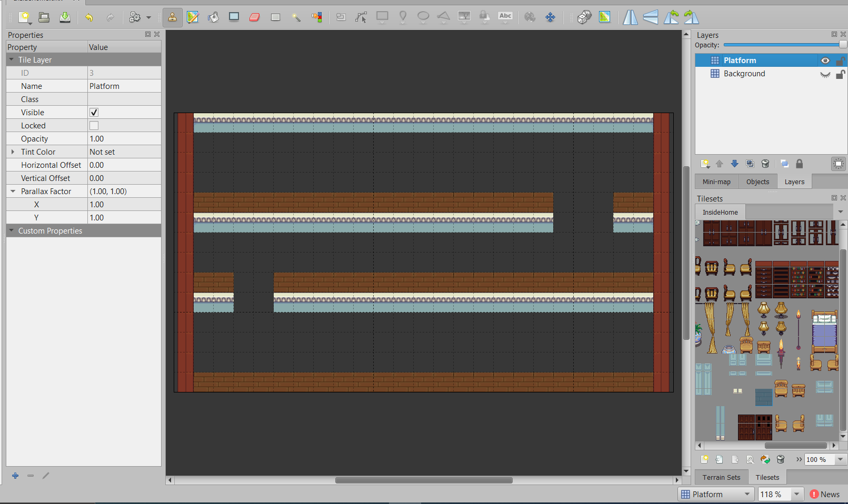Open the map zoom 118 % dropdown
The width and height of the screenshot is (848, 504).
(x=796, y=494)
